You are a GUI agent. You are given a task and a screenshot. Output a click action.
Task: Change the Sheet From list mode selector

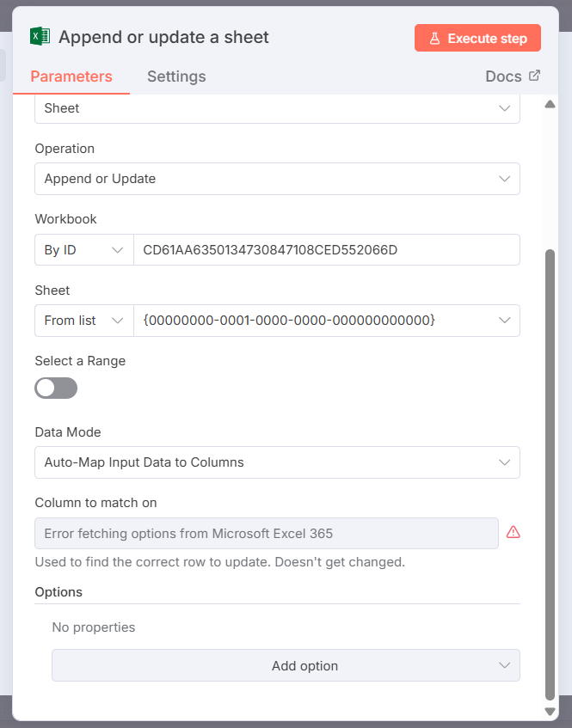[x=83, y=321]
